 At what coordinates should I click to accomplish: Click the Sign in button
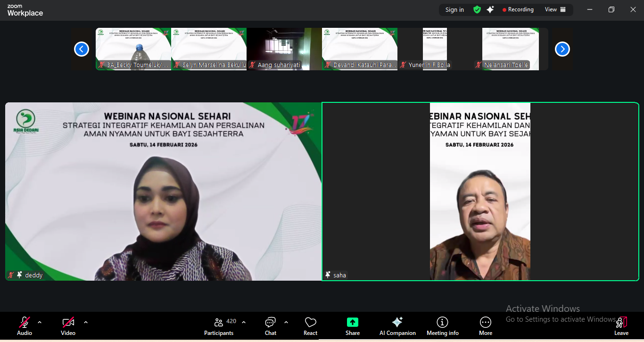[454, 9]
